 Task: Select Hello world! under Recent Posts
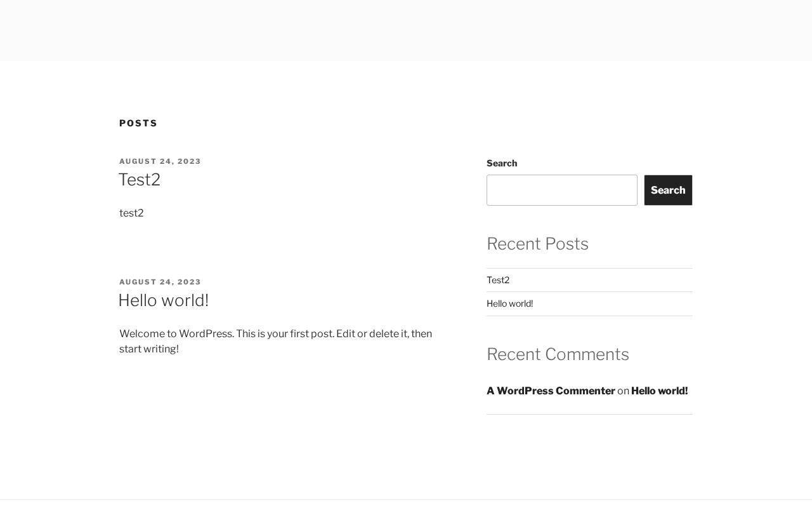click(x=509, y=304)
